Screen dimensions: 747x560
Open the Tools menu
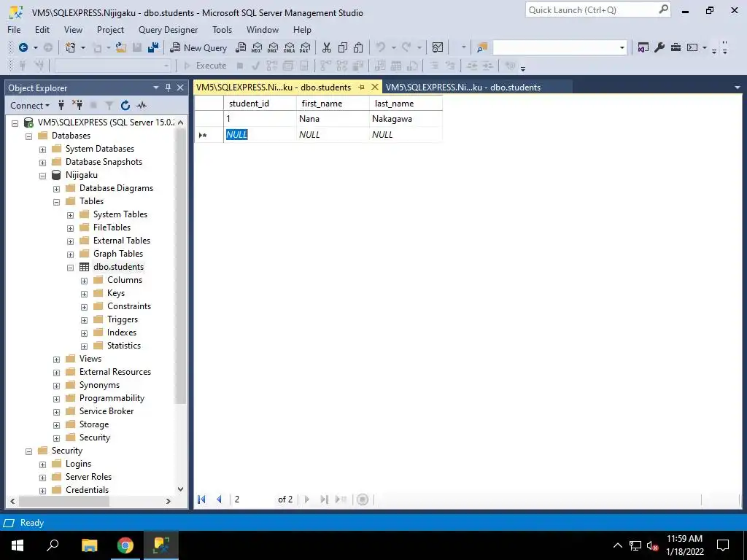[222, 29]
